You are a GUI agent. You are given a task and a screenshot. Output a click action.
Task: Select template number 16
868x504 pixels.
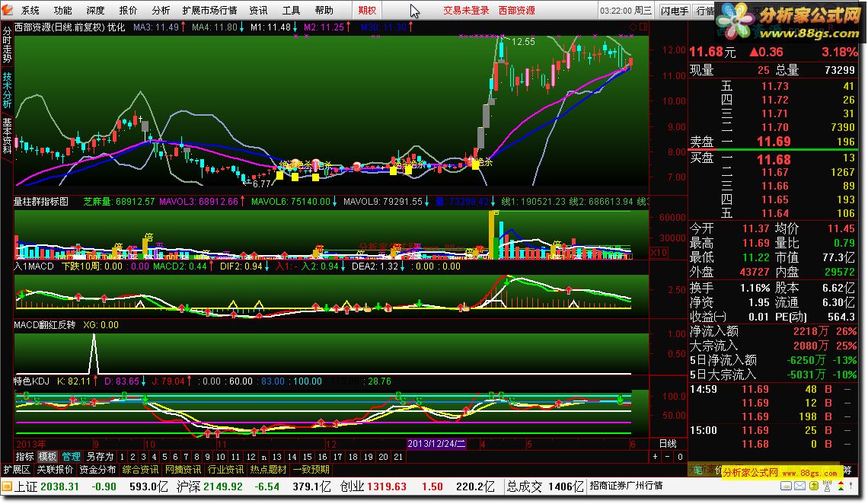tap(323, 457)
